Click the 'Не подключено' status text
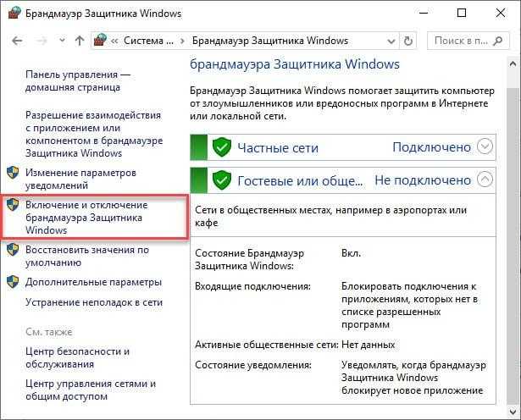Image resolution: width=521 pixels, height=420 pixels. 423,180
